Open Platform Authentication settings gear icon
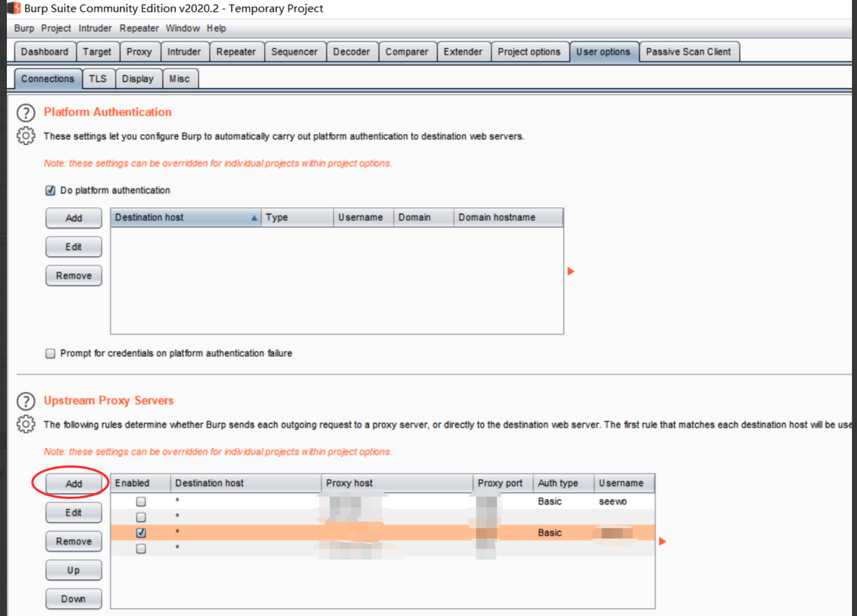 point(26,136)
